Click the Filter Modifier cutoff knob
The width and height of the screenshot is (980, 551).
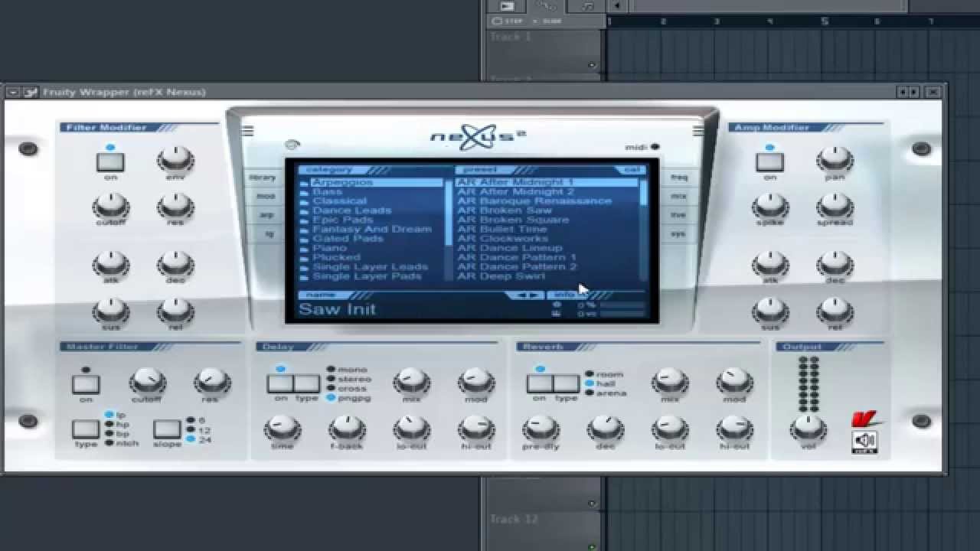click(111, 205)
